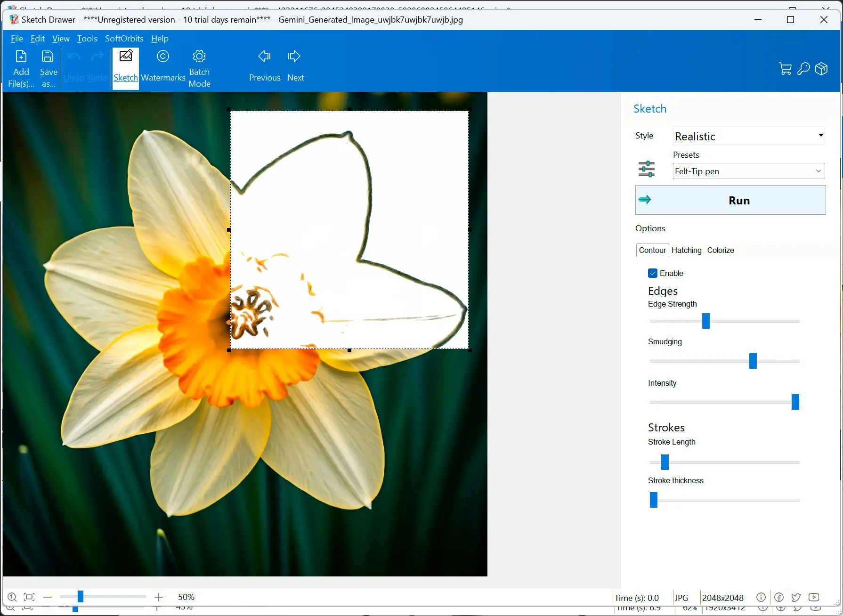Click the 2048x2048 image size text

pyautogui.click(x=722, y=598)
